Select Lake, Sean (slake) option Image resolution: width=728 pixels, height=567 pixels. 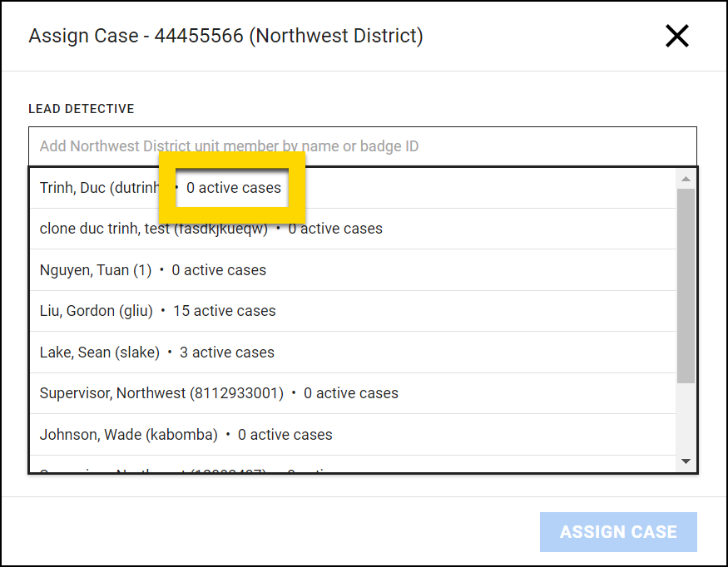click(x=100, y=353)
